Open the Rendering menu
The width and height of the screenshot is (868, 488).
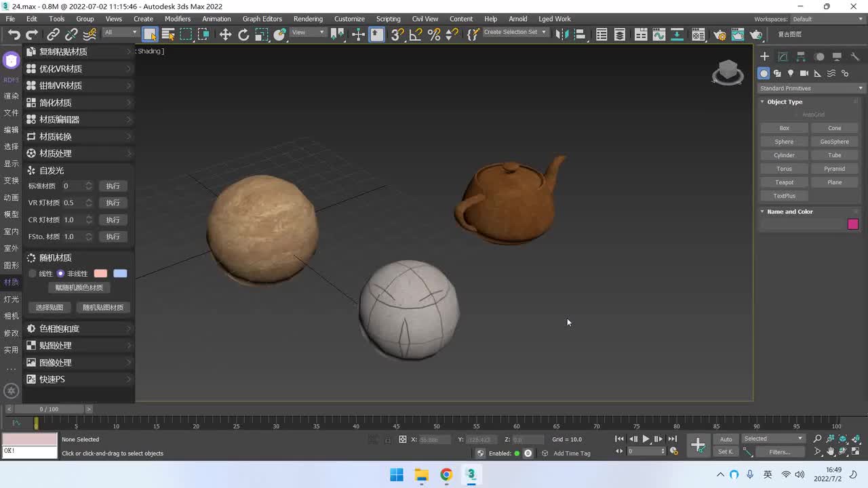[308, 19]
